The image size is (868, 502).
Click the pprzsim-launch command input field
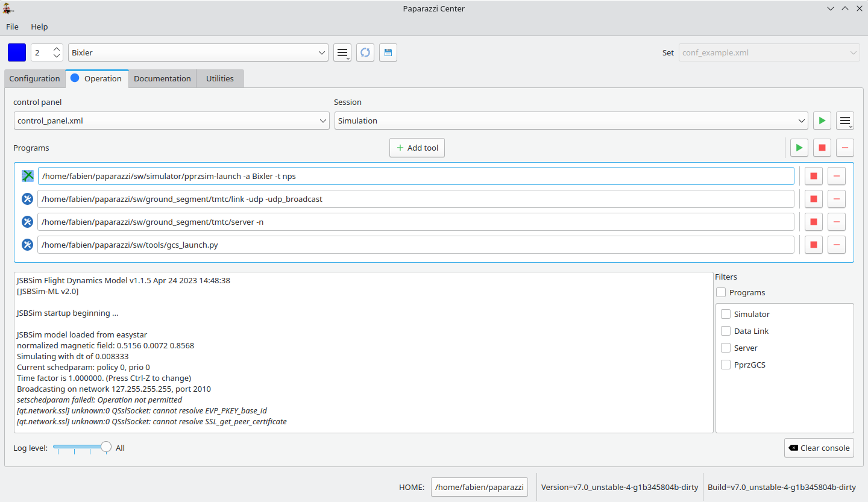(x=416, y=176)
